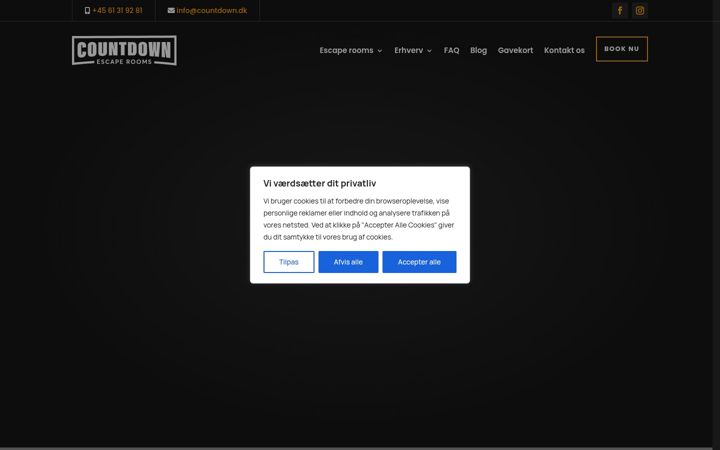Click the envelope icon beside info@countdown.dk
The width and height of the screenshot is (720, 450).
[171, 11]
